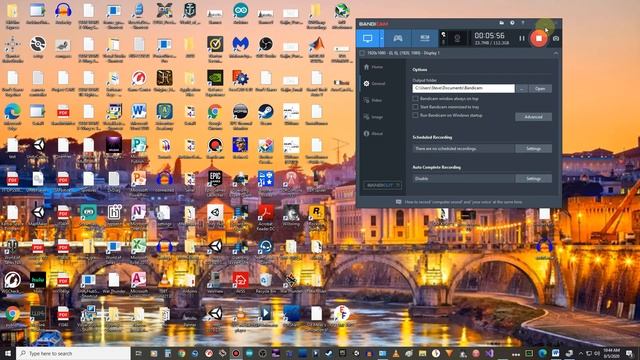Screen dimensions: 640x360
Task: Open the output folder icon in Bandicam title bar
Action: pos(502,23)
